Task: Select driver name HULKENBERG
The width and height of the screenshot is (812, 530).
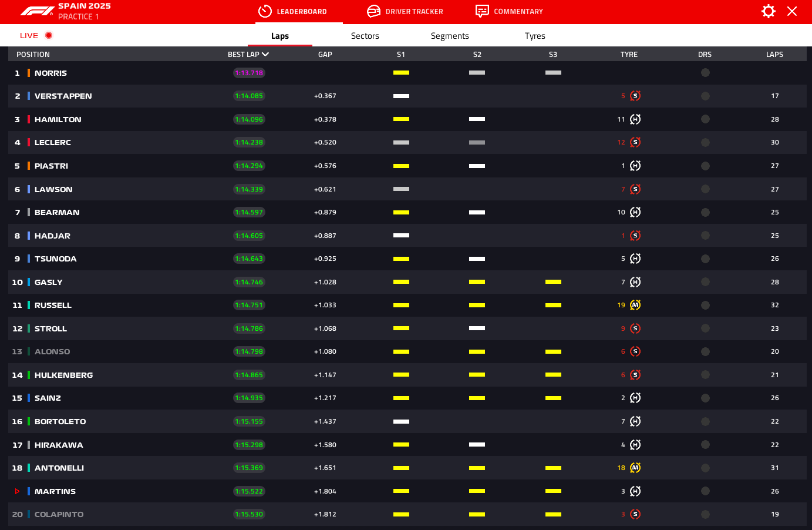Action: [63, 375]
